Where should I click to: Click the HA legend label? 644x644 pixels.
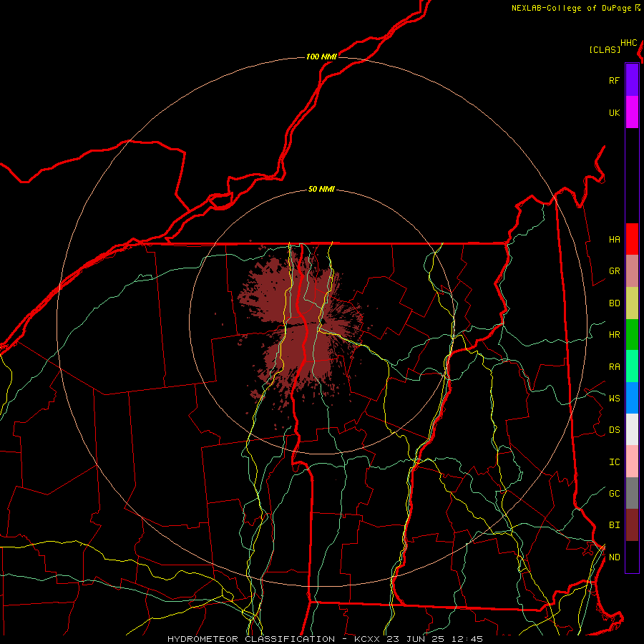614,239
